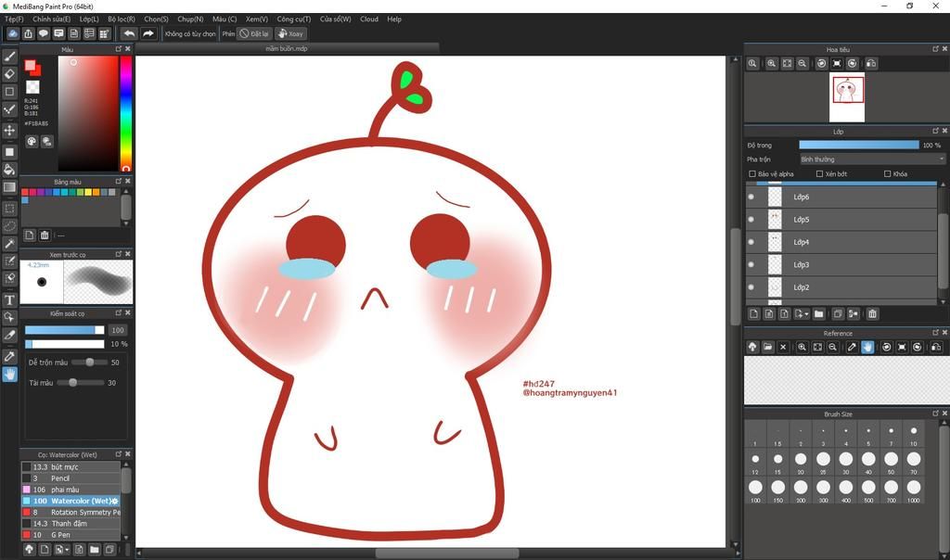Close the Brush Size panel
The height and width of the screenshot is (560, 950).
[x=944, y=414]
